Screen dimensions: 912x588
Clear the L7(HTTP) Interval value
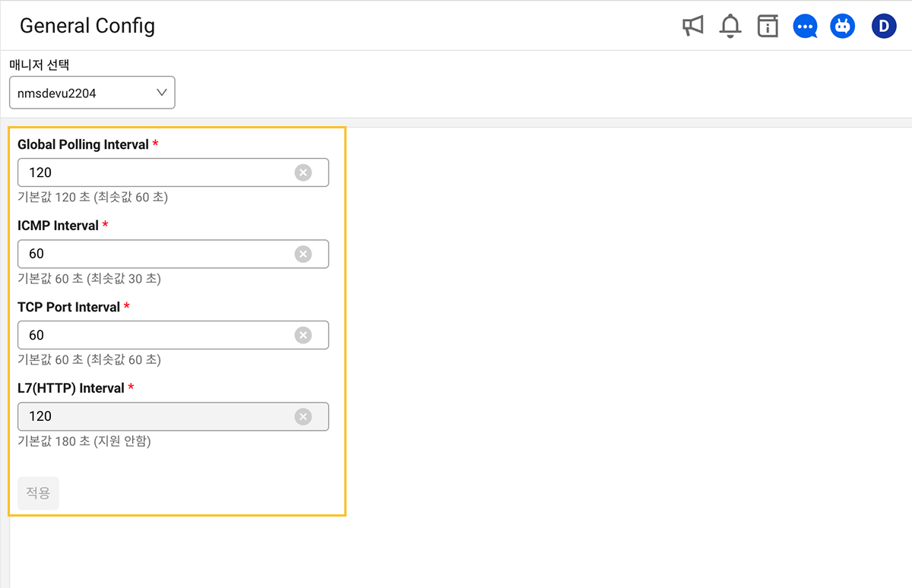point(303,416)
